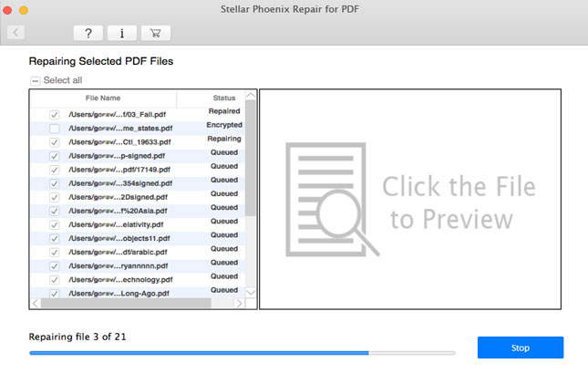
Task: Select the 2Dsigned.pdf file name
Action: click(x=118, y=197)
